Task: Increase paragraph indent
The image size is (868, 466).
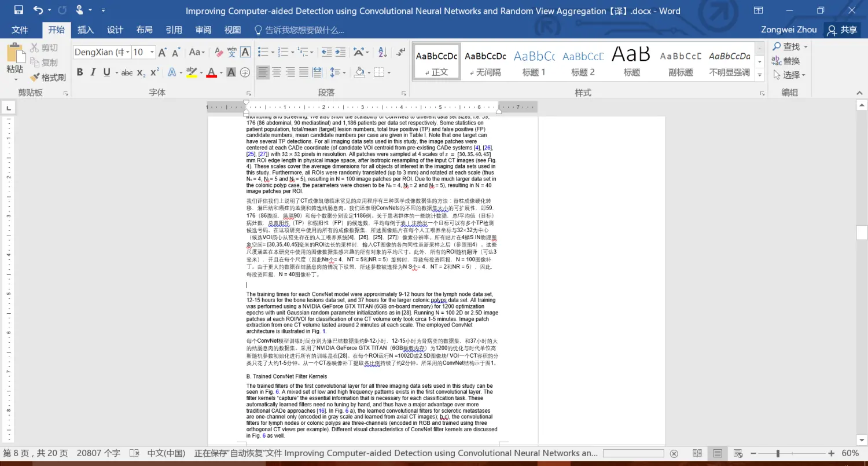Action: 340,52
